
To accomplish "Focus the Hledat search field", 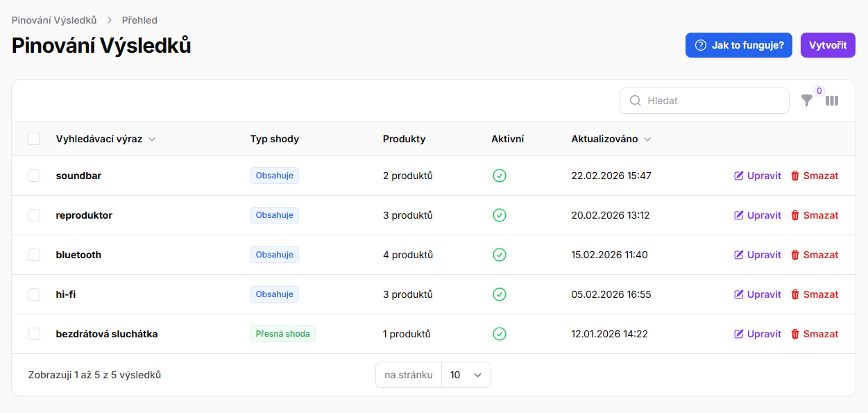I will 704,101.
